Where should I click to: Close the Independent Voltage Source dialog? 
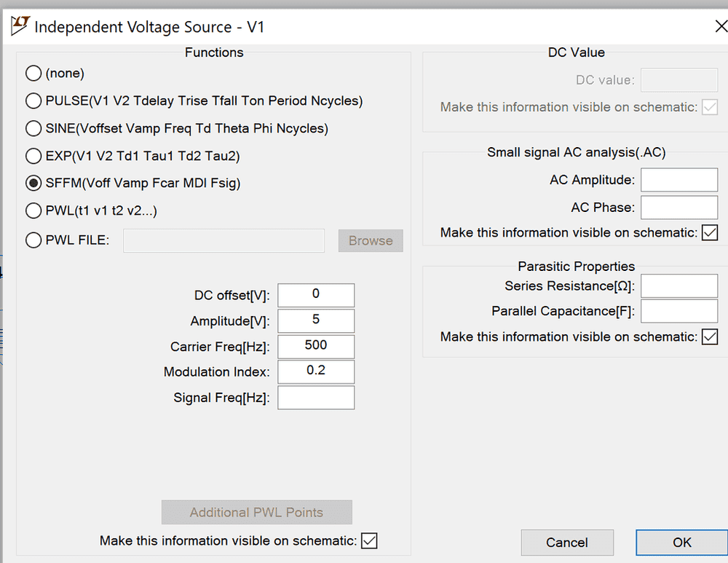pyautogui.click(x=721, y=27)
